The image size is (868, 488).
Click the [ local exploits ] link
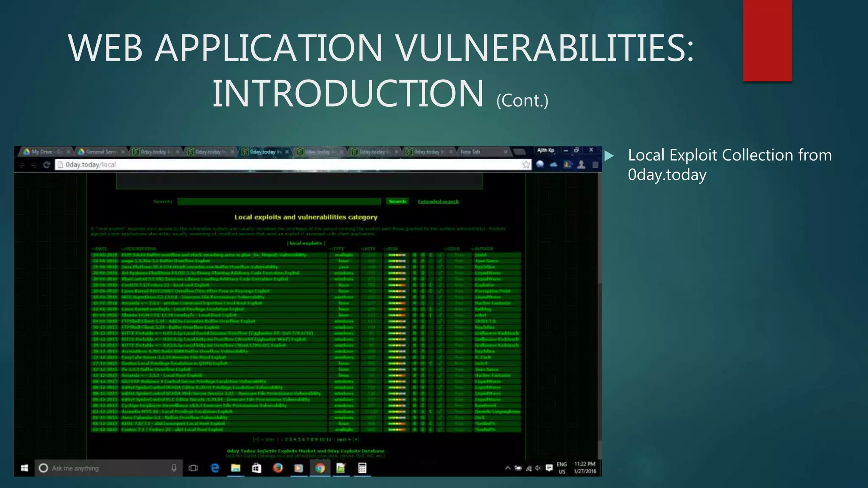(306, 243)
